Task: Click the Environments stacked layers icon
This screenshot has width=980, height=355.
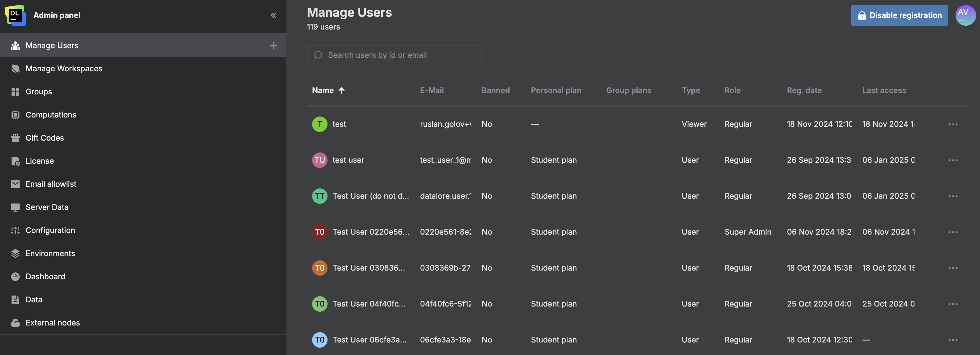Action: coord(15,253)
